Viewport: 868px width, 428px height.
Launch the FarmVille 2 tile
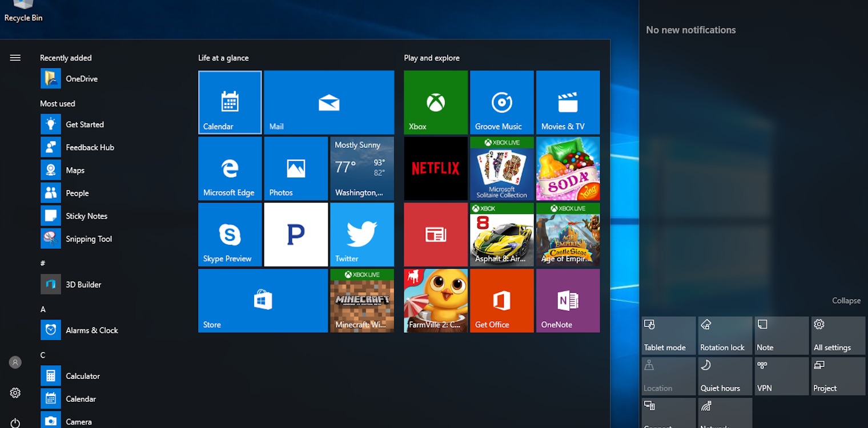coord(436,301)
